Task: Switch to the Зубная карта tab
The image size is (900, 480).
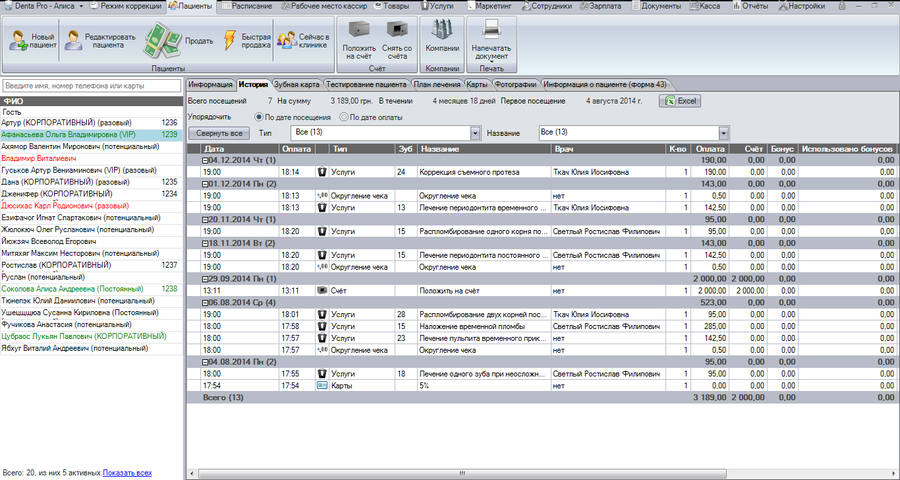Action: pyautogui.click(x=296, y=84)
